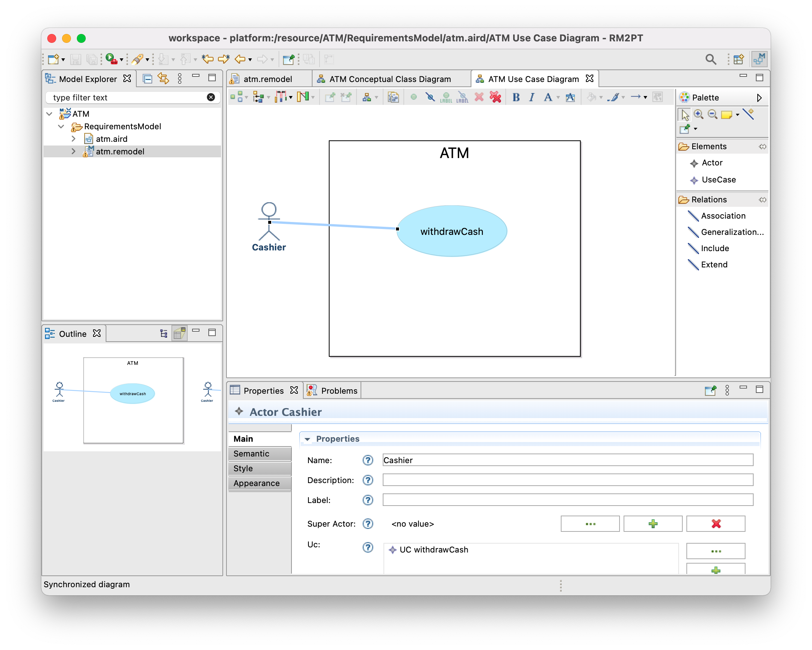Toggle the Outline overview mode button
The image size is (812, 650).
coord(180,333)
